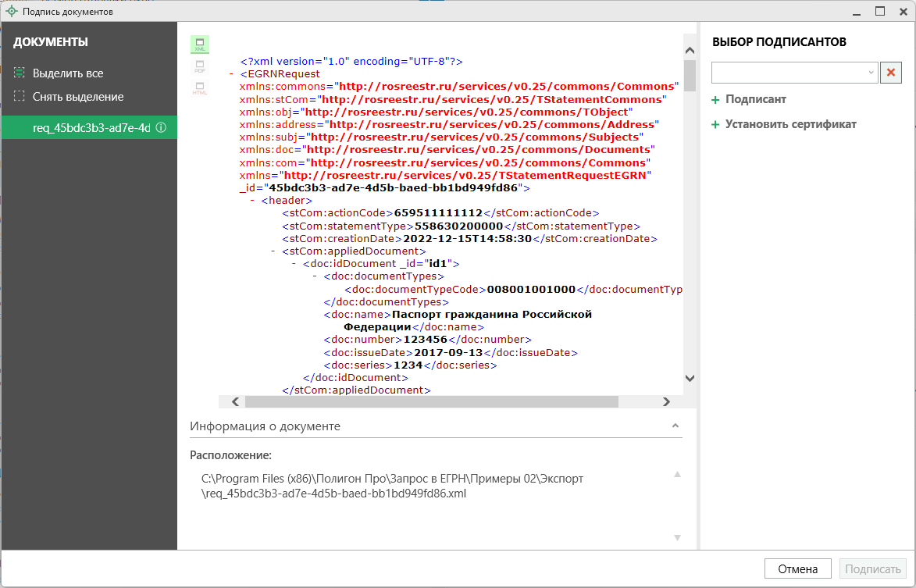Image resolution: width=916 pixels, height=588 pixels.
Task: Click the red X clear signer button
Action: 891,73
